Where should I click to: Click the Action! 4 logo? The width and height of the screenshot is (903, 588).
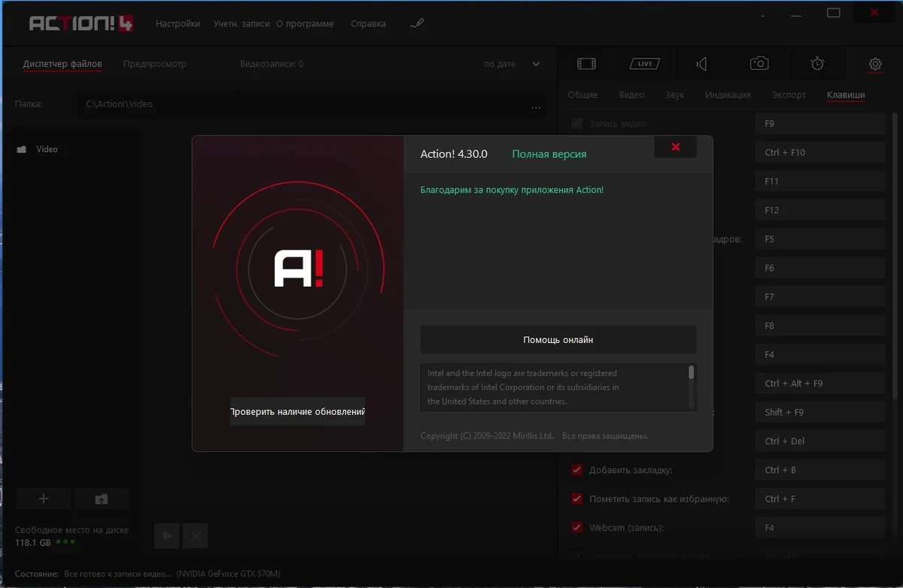pyautogui.click(x=81, y=23)
